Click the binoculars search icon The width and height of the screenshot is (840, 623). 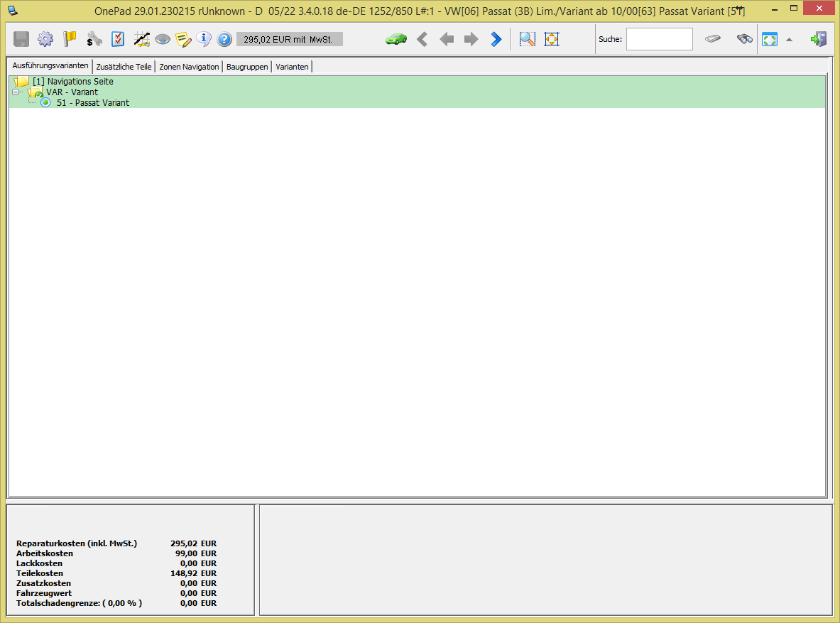[745, 38]
